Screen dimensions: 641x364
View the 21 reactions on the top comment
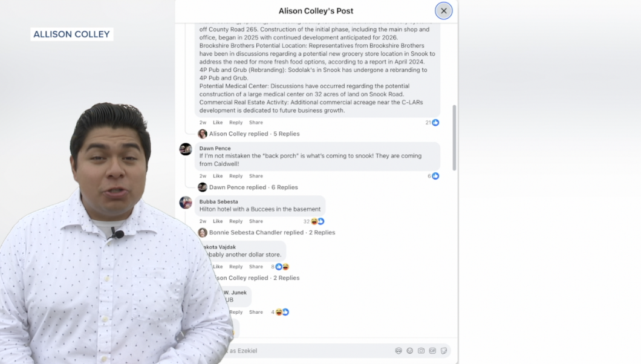pos(432,123)
